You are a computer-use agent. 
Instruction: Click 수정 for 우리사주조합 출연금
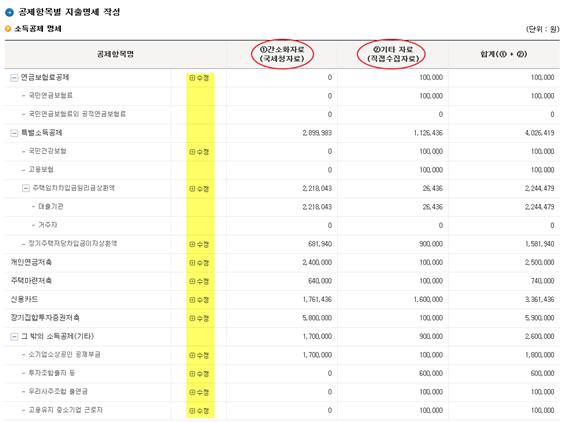click(x=199, y=392)
